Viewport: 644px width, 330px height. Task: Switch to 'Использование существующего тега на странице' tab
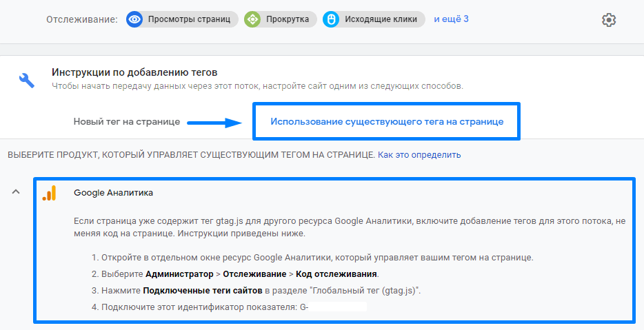pos(387,121)
